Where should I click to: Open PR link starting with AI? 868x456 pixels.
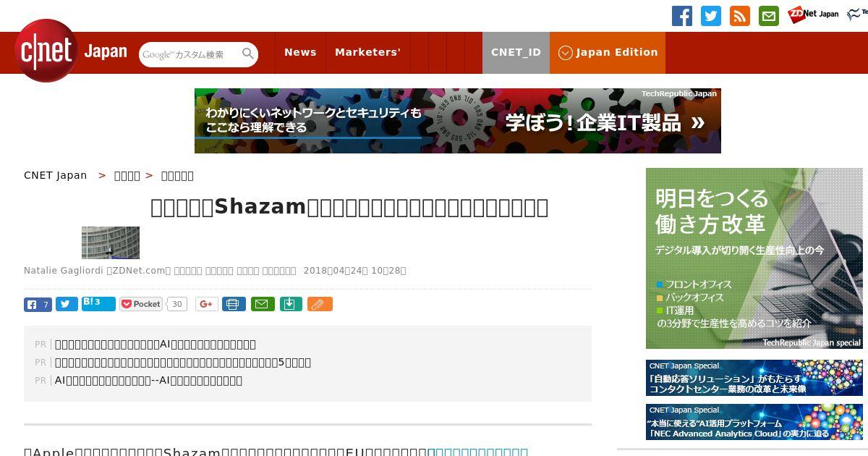pos(148,380)
